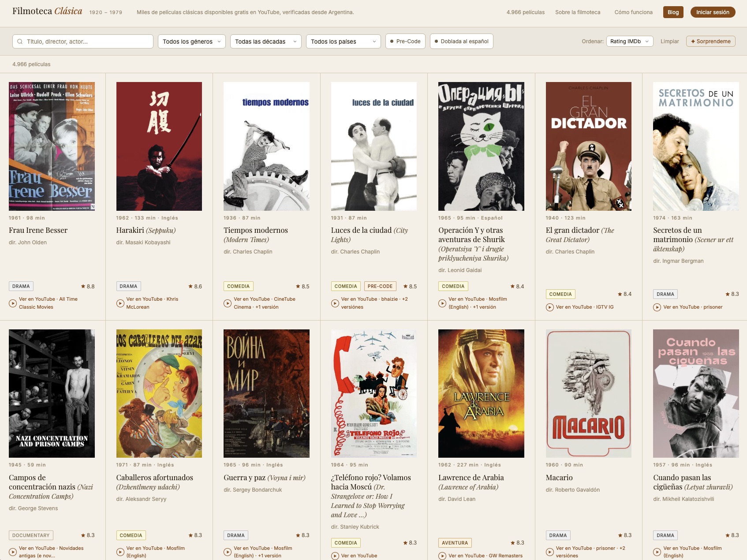Click play icon for Caballeros afortunados

point(120,552)
